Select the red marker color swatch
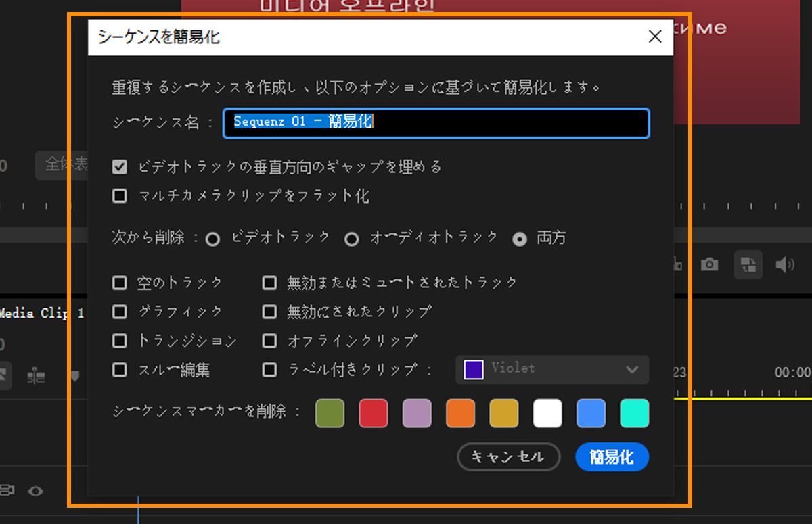The height and width of the screenshot is (524, 812). point(374,413)
